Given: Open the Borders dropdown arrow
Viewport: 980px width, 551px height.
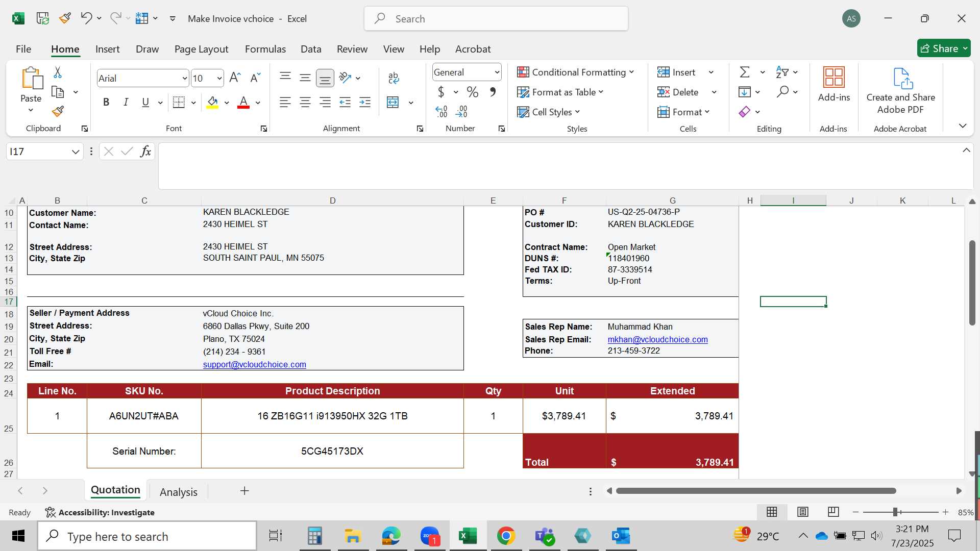Looking at the screenshot, I should [x=193, y=103].
